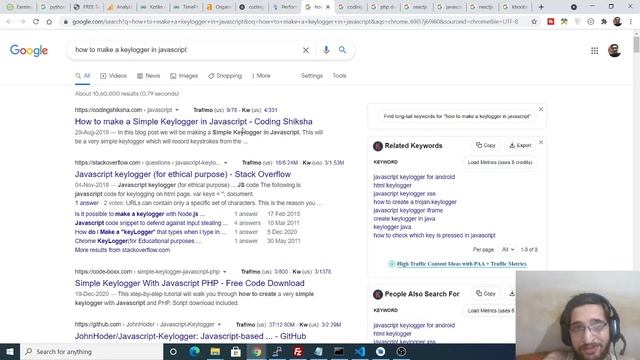
Task: Go back to the previous page
Action: tap(9, 21)
